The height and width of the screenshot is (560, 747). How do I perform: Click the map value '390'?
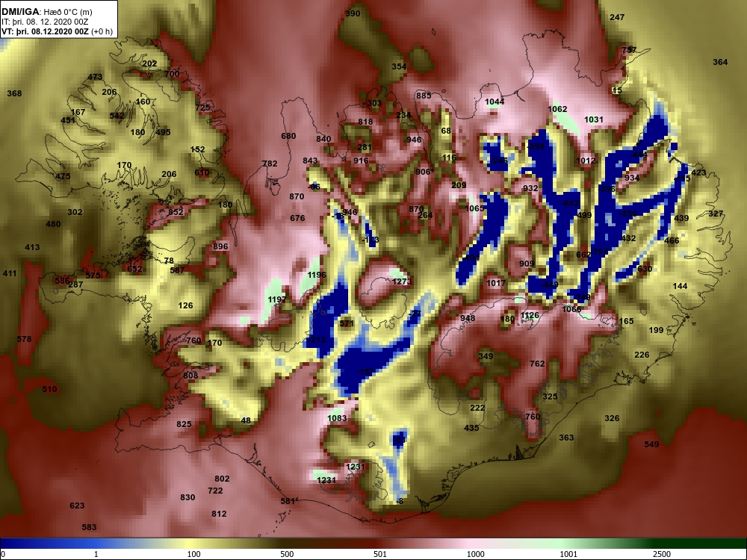coord(353,13)
